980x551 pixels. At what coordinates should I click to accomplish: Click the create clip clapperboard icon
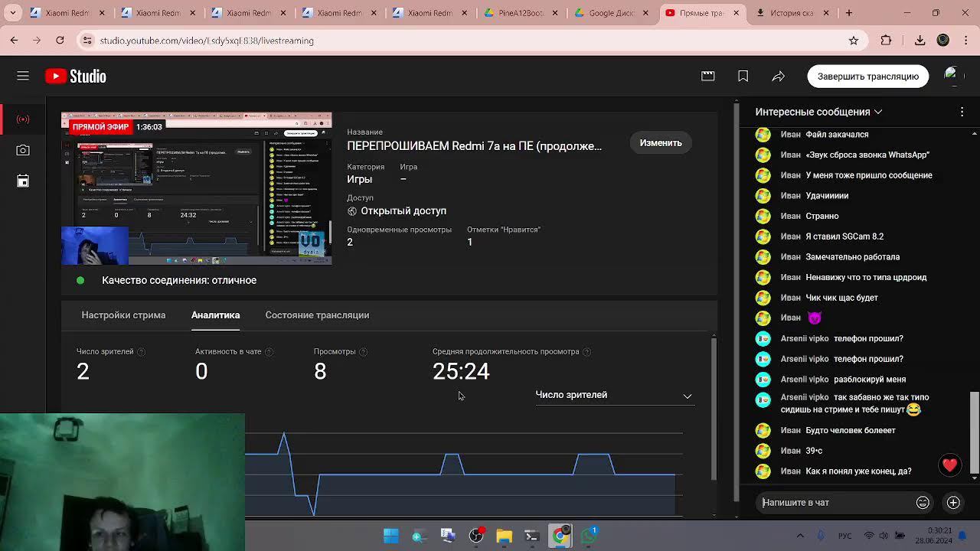pos(708,76)
